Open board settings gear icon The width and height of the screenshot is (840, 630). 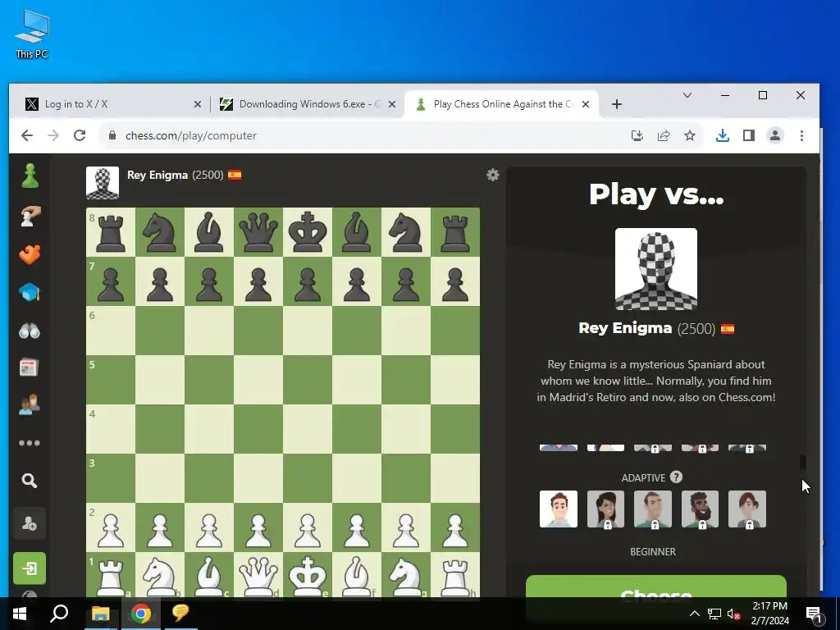tap(493, 175)
